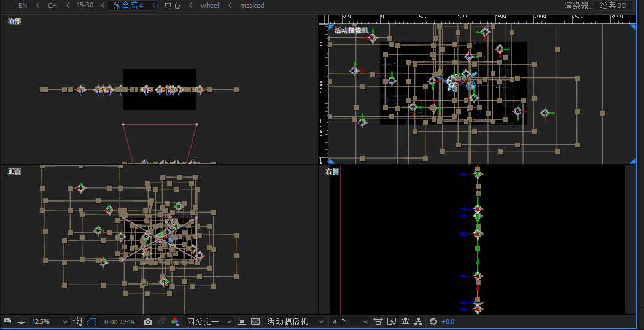Open the composition flowchart icon
This screenshot has width=644, height=330.
point(419,321)
